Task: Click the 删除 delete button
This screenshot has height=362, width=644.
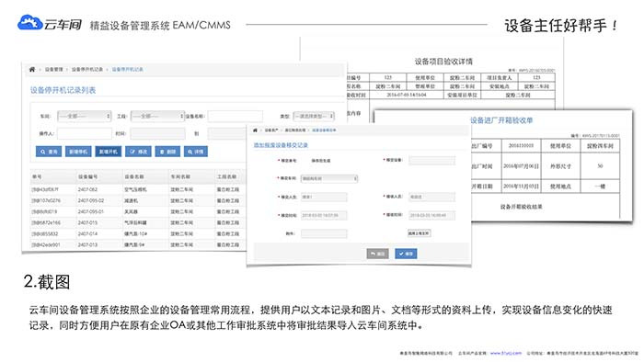Action: (x=167, y=152)
